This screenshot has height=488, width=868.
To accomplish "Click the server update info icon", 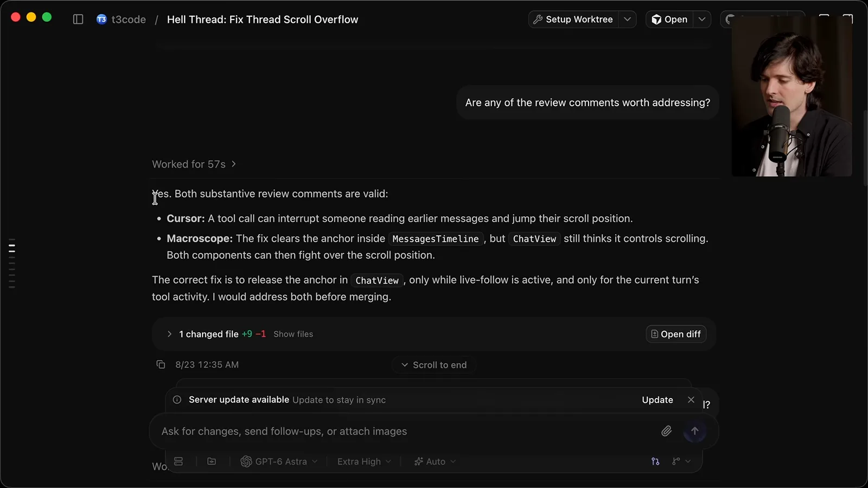I will (x=177, y=400).
